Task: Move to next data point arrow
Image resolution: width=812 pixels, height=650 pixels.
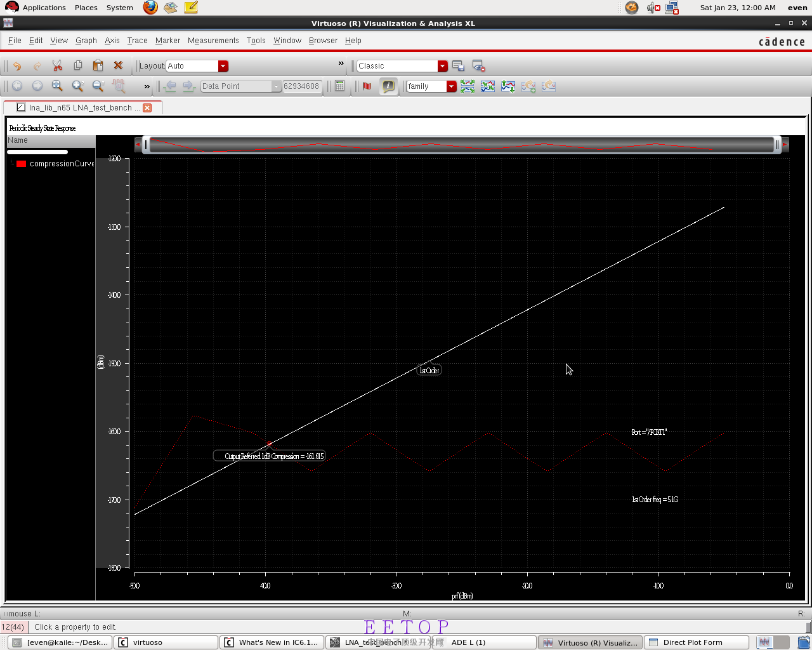Action: pos(188,86)
